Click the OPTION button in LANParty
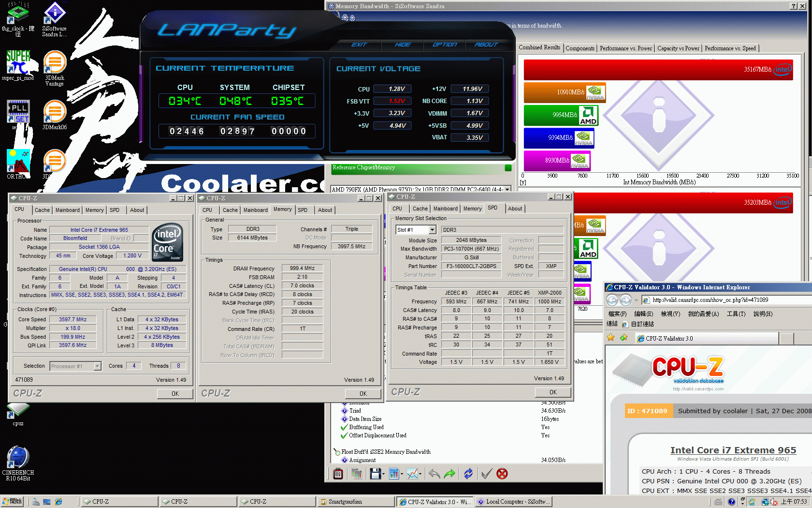Image resolution: width=812 pixels, height=508 pixels. (444, 45)
